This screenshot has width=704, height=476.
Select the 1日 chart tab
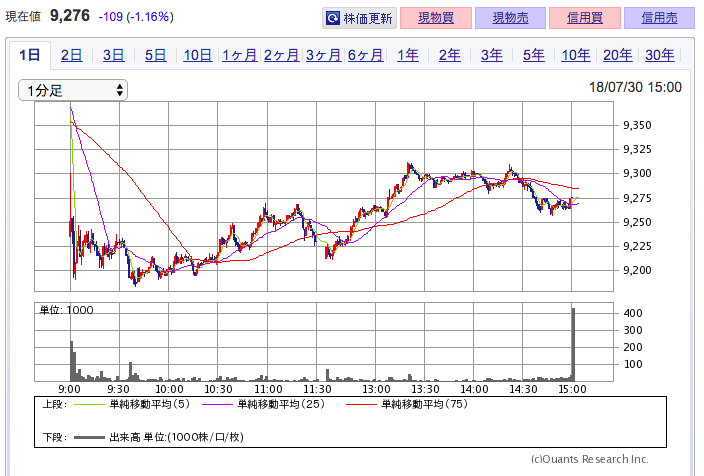coord(30,55)
